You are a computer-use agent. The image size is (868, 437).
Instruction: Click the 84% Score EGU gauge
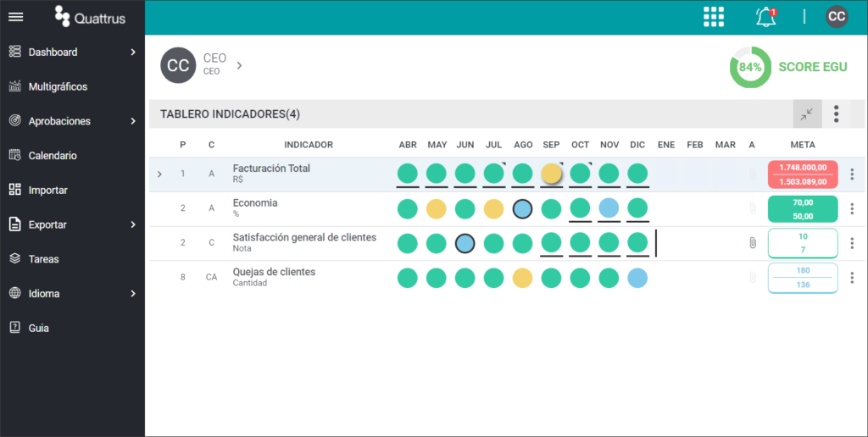tap(750, 67)
